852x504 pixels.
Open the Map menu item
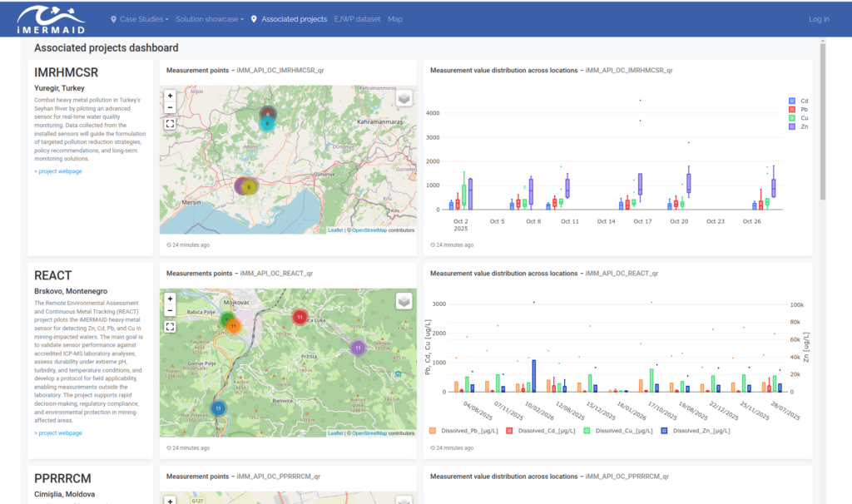click(395, 19)
